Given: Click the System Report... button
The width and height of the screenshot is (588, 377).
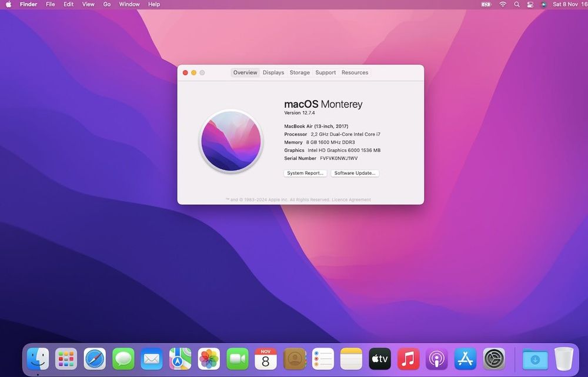Looking at the screenshot, I should 305,173.
